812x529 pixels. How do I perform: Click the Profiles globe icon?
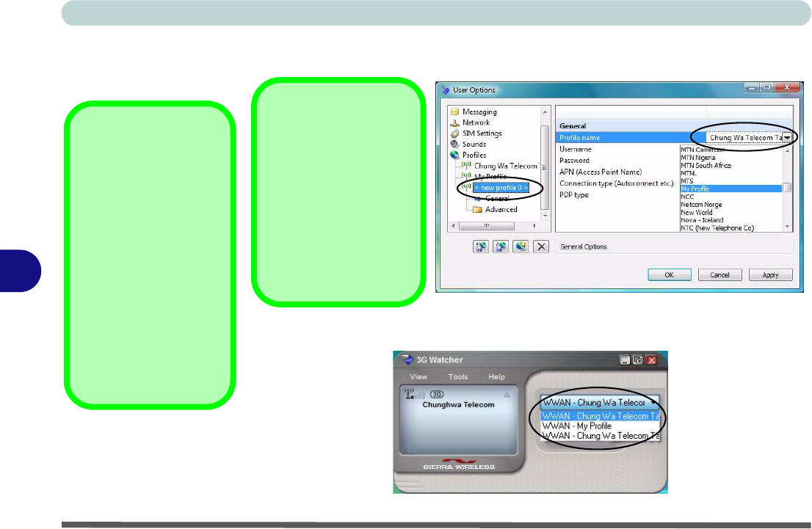(x=454, y=155)
